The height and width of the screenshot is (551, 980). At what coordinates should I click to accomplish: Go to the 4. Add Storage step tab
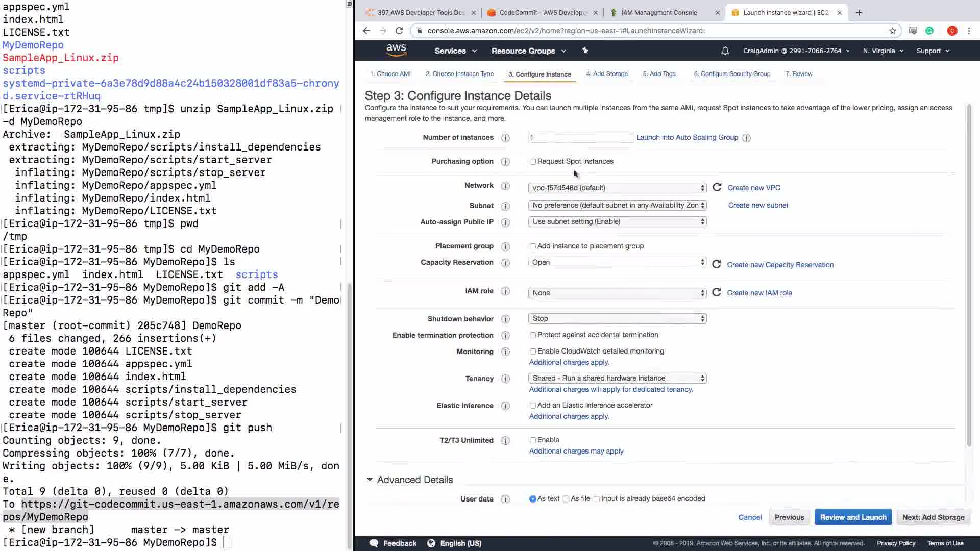tap(606, 74)
